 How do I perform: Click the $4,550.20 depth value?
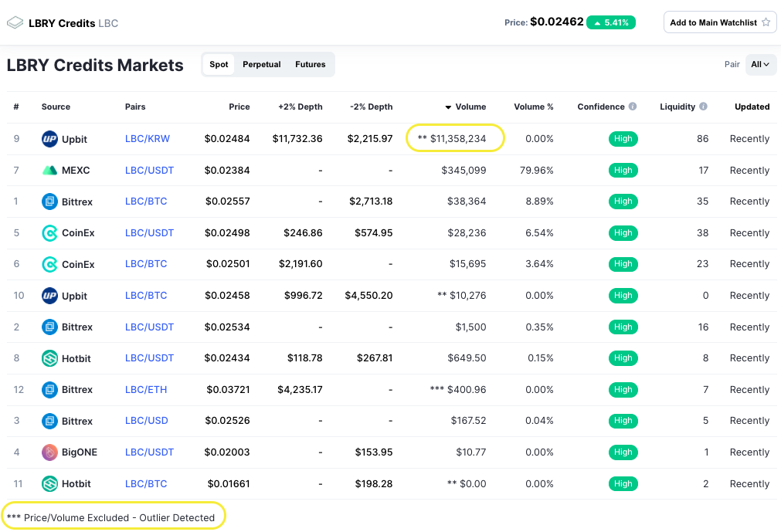[368, 296]
